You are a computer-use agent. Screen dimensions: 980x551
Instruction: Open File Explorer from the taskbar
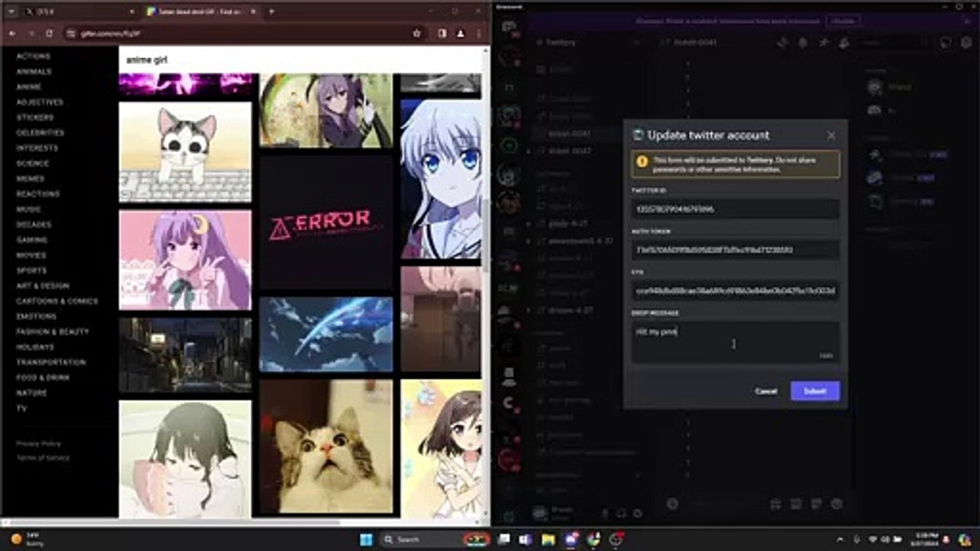click(x=548, y=540)
